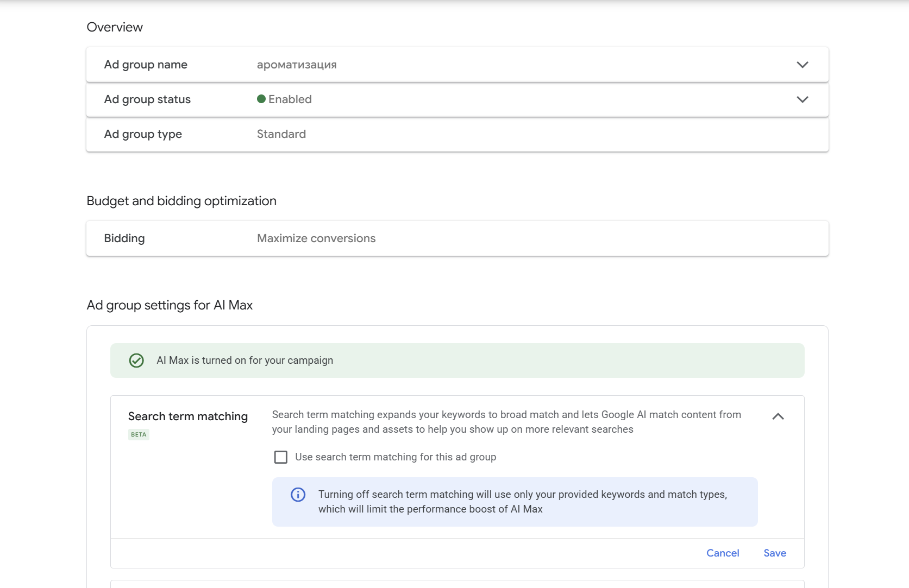Save the search term matching setting
The image size is (909, 588).
coord(774,553)
